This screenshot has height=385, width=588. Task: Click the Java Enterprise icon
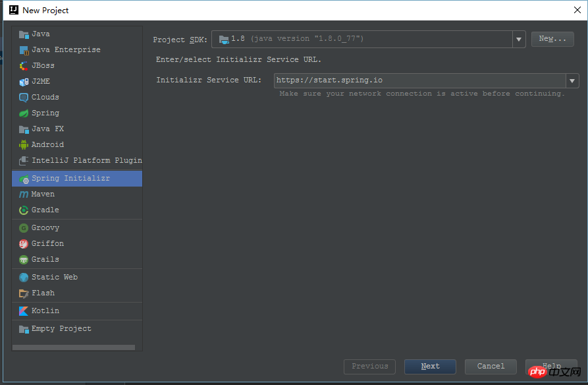24,50
